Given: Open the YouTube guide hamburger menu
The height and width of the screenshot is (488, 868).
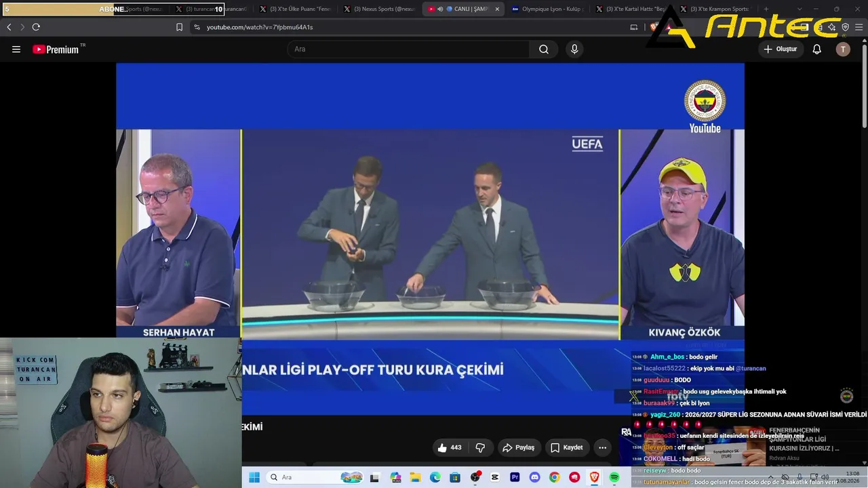Looking at the screenshot, I should pyautogui.click(x=16, y=49).
